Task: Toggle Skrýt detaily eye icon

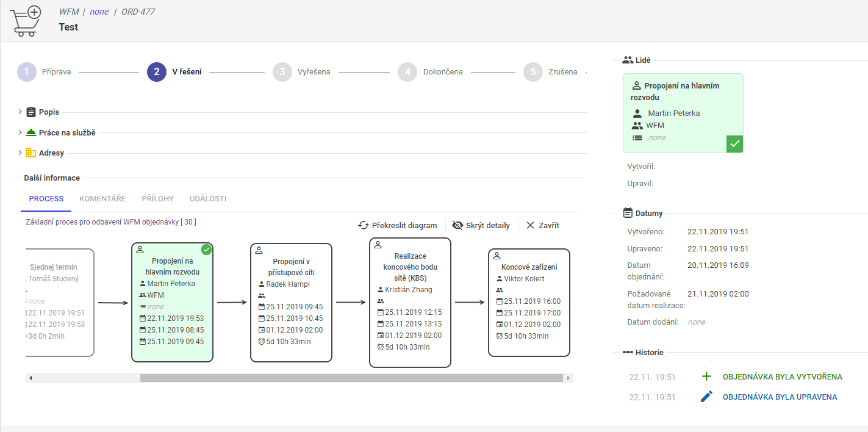Action: point(457,225)
